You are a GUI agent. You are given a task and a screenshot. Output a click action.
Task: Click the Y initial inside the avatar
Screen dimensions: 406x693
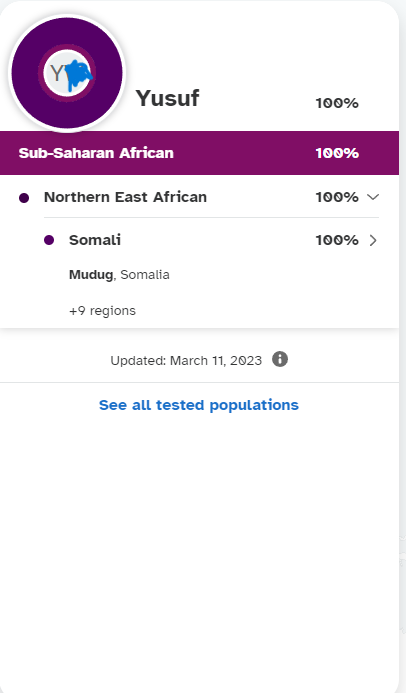coord(57,73)
